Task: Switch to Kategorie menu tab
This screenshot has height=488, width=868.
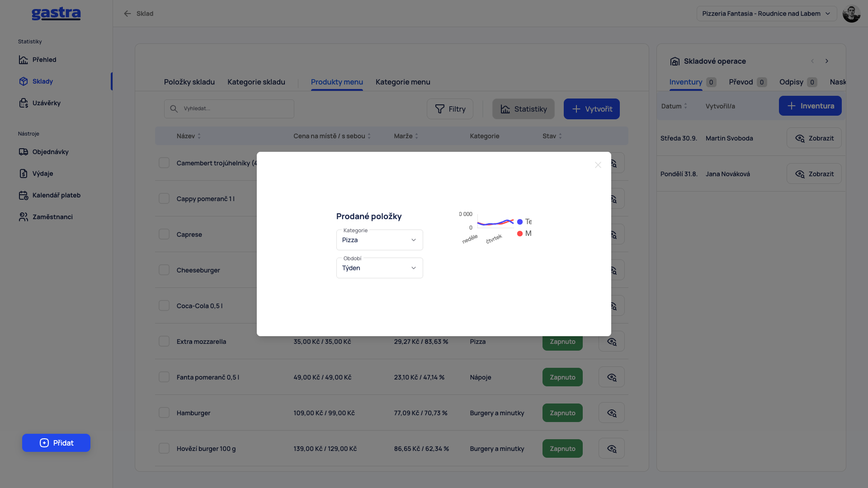Action: pyautogui.click(x=403, y=82)
